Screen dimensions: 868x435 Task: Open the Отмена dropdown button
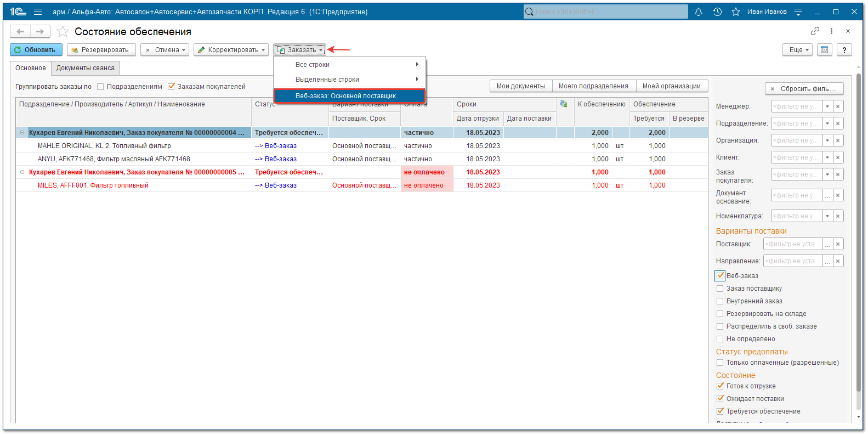[164, 50]
